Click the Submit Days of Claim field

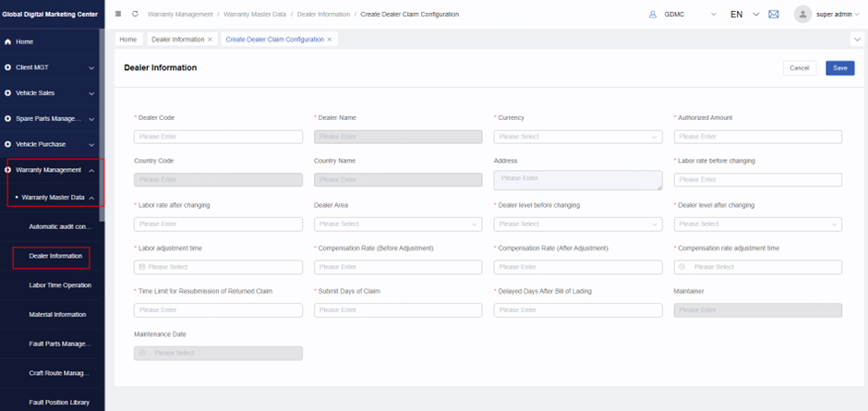point(398,310)
